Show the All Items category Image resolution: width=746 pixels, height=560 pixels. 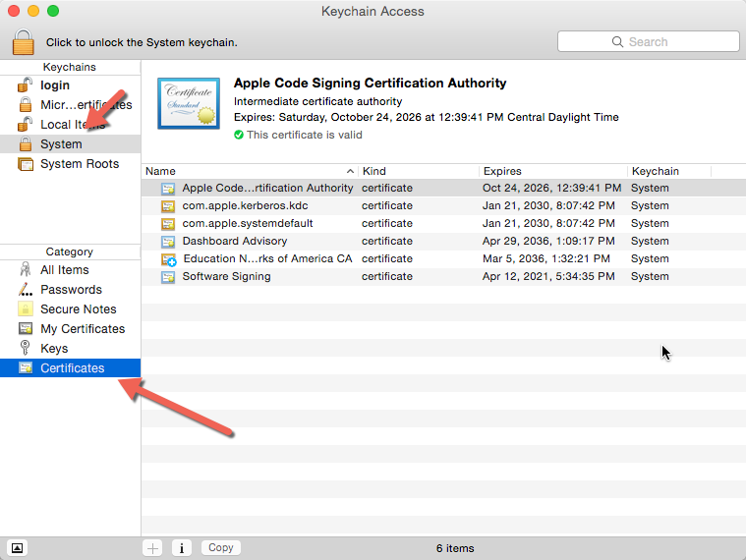tap(71, 269)
